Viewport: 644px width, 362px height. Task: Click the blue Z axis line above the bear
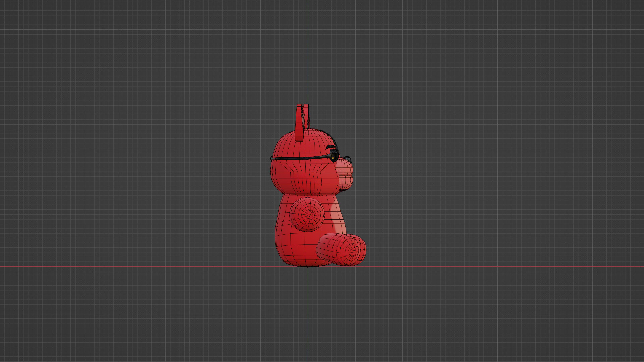(308, 50)
